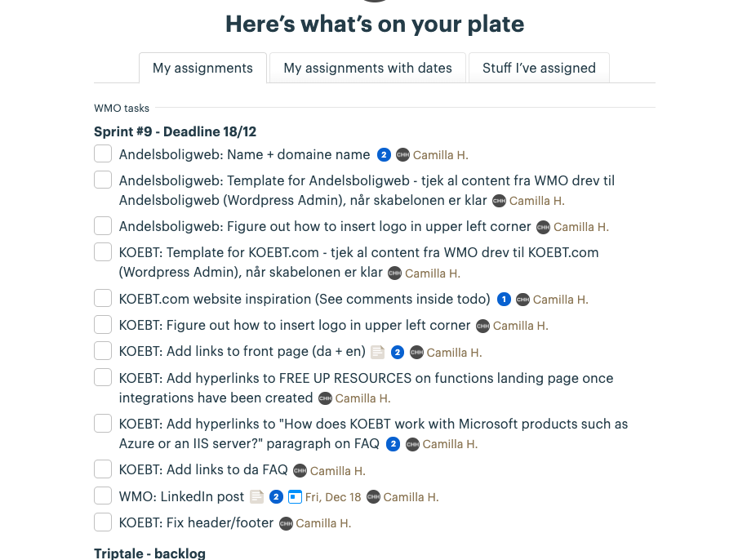Viewport: 747px width, 560px height.
Task: Tick KOEBT.com website inspiration checkbox
Action: [103, 298]
